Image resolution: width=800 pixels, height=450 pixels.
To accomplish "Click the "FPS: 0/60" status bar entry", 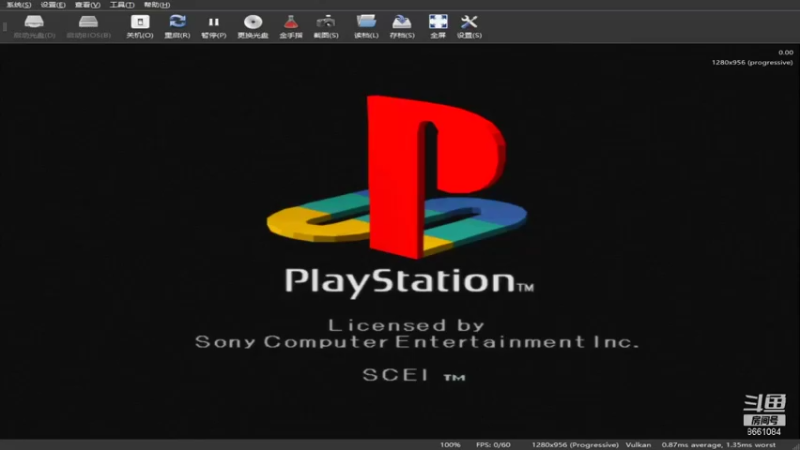I will [x=493, y=445].
